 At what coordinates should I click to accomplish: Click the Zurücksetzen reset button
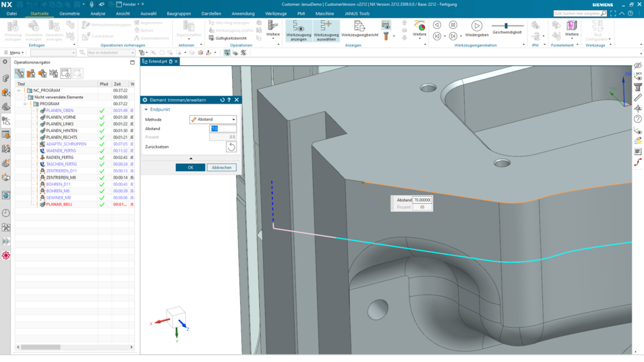[231, 146]
